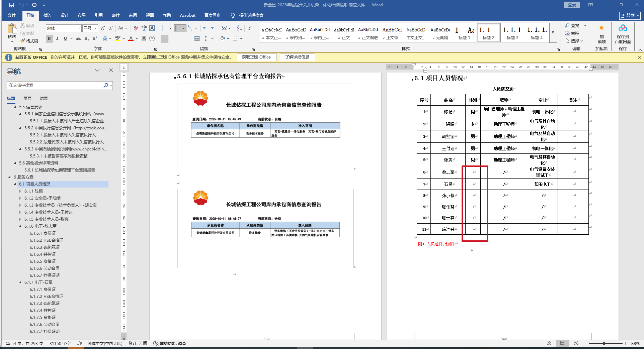Open the Select (选择) dropdown
The width and height of the screenshot is (644, 349).
point(574,41)
